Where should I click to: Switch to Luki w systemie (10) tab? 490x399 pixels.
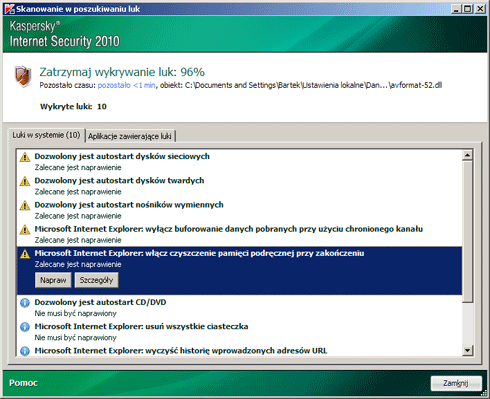pyautogui.click(x=46, y=135)
